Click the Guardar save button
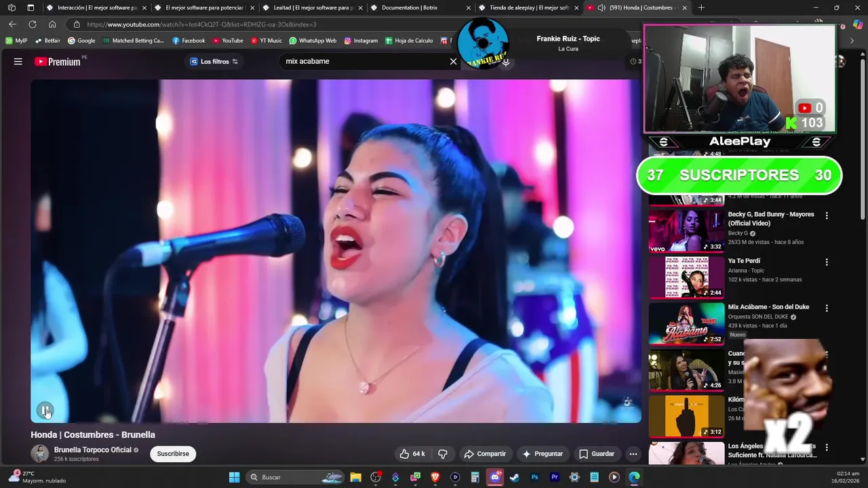This screenshot has width=868, height=488. click(x=597, y=454)
